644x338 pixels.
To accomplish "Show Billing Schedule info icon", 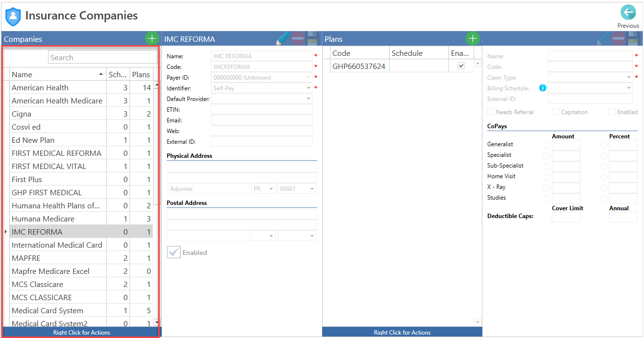I will point(543,88).
